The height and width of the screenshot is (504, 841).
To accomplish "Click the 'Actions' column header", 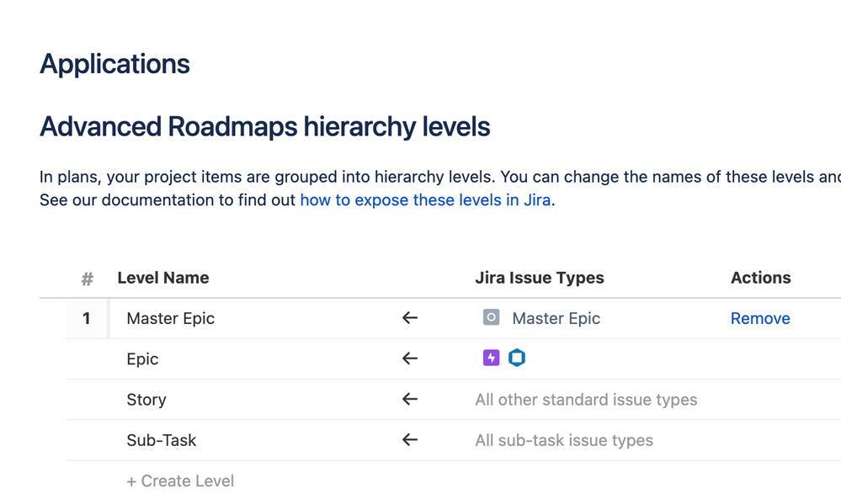I will pyautogui.click(x=760, y=278).
